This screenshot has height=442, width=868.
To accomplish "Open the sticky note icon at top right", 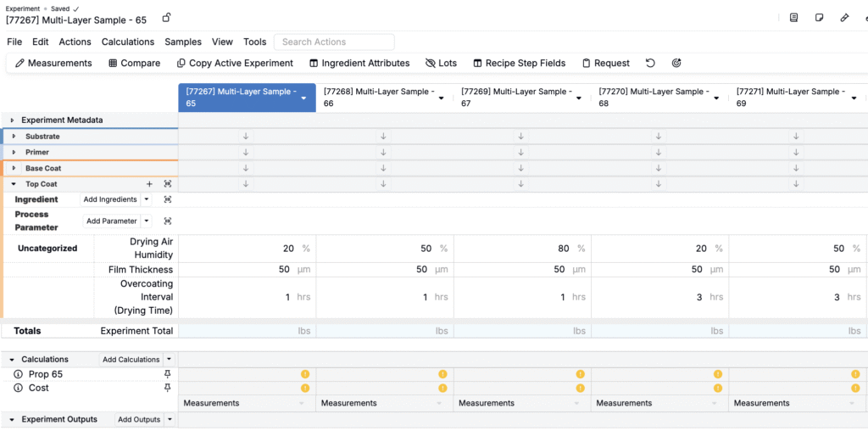I will 819,18.
